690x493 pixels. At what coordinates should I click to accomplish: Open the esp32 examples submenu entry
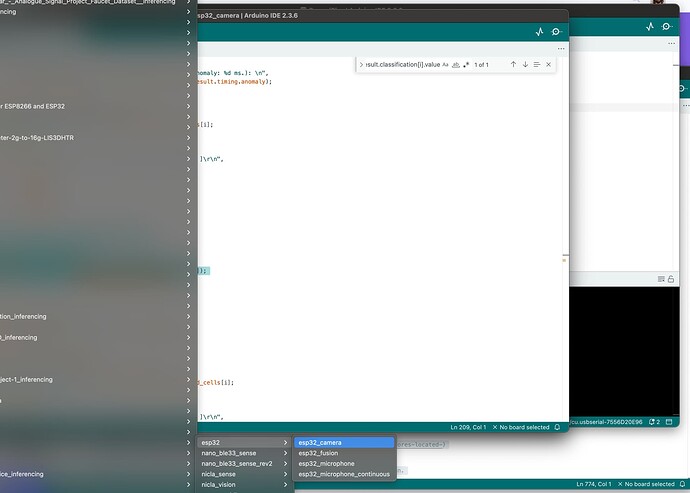point(245,442)
